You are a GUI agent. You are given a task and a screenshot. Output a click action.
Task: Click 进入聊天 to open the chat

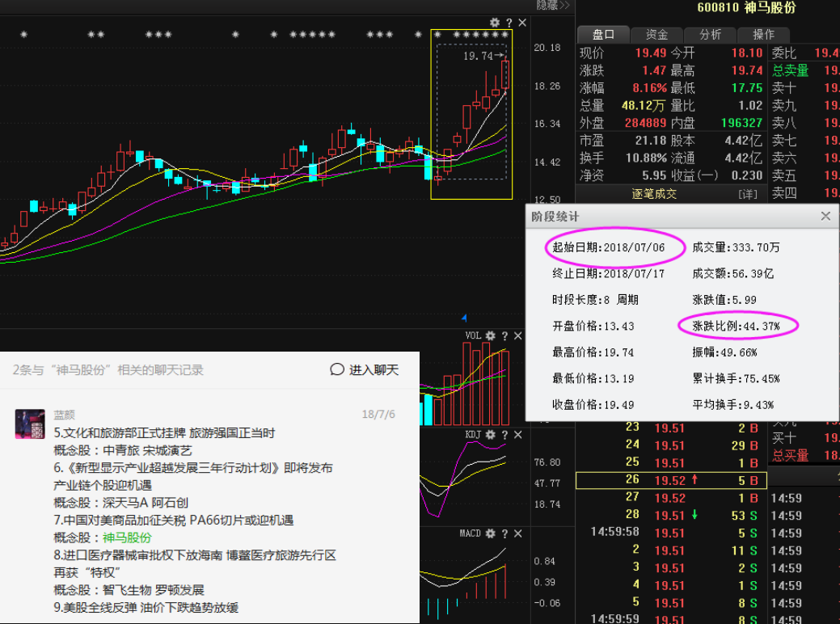[365, 369]
